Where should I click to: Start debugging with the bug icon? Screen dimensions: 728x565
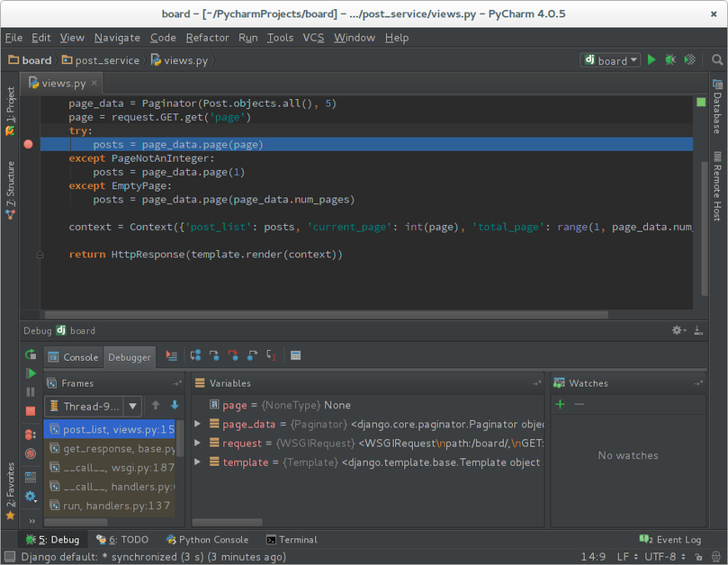pyautogui.click(x=670, y=60)
